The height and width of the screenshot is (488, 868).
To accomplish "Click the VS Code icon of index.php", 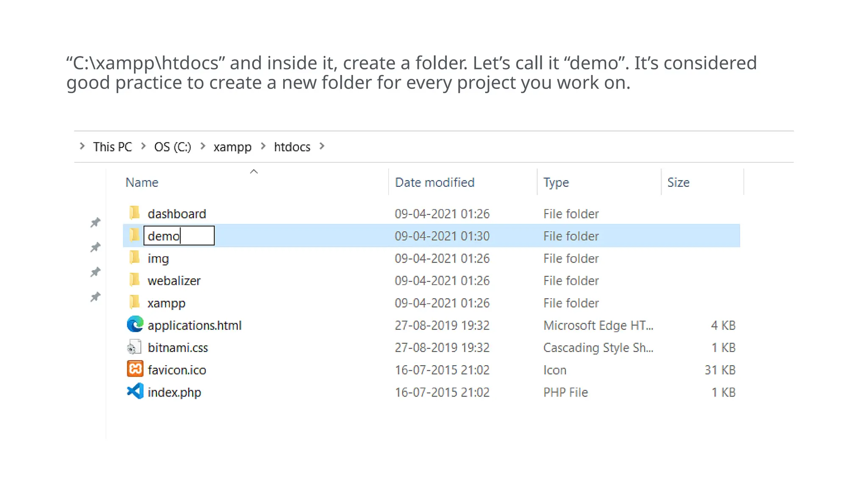I will (x=135, y=391).
